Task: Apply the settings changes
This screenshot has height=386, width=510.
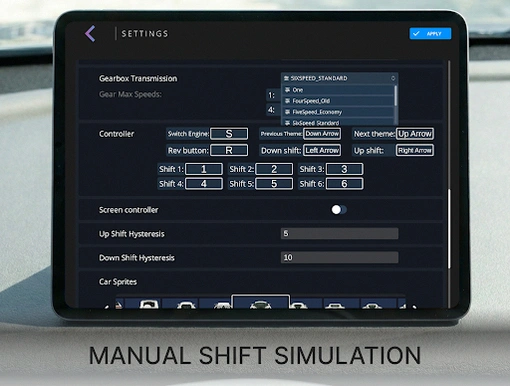Action: [430, 34]
